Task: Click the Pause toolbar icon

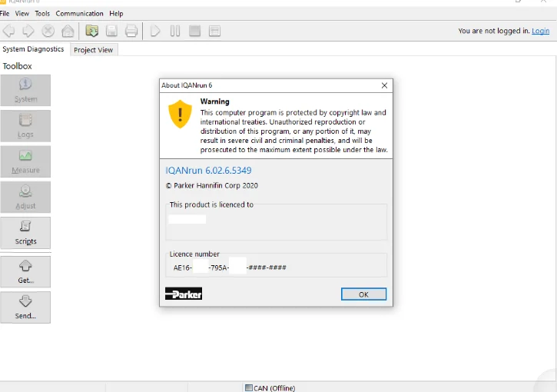Action: tap(174, 31)
